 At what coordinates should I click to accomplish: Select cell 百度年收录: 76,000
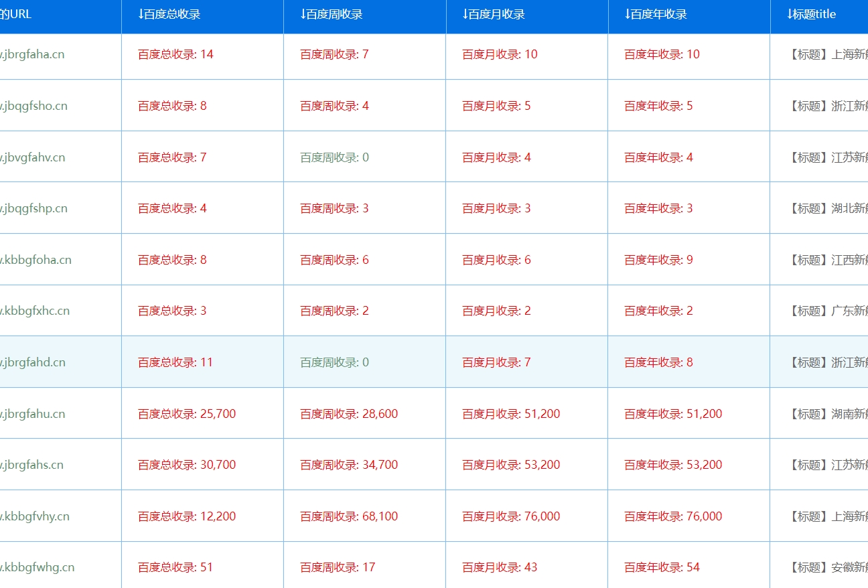(673, 516)
